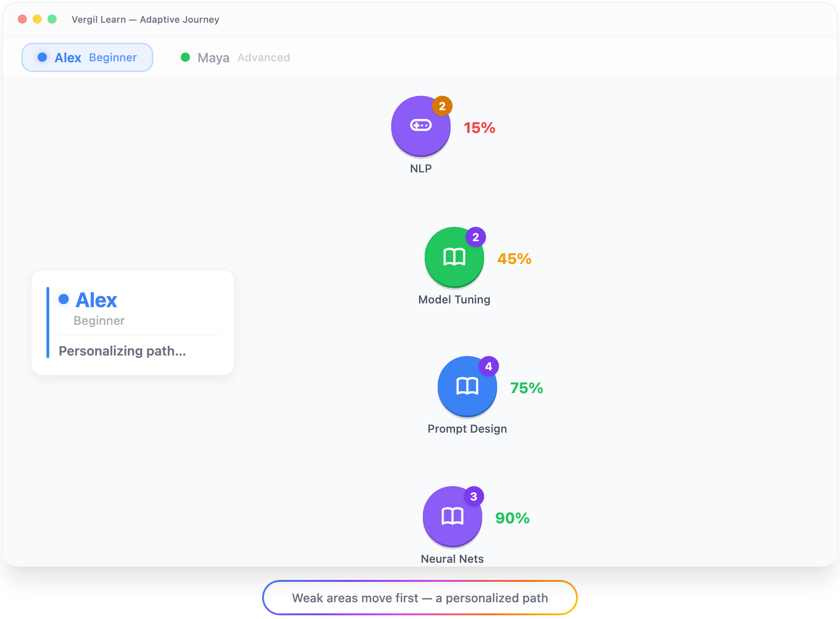Image resolution: width=840 pixels, height=619 pixels.
Task: Click the green dot next to Maya
Action: (x=185, y=57)
